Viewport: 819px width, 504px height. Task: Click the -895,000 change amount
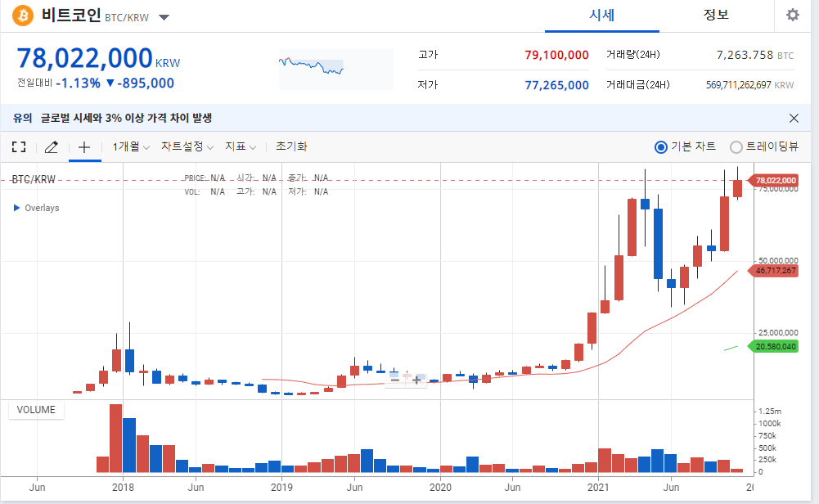[145, 83]
